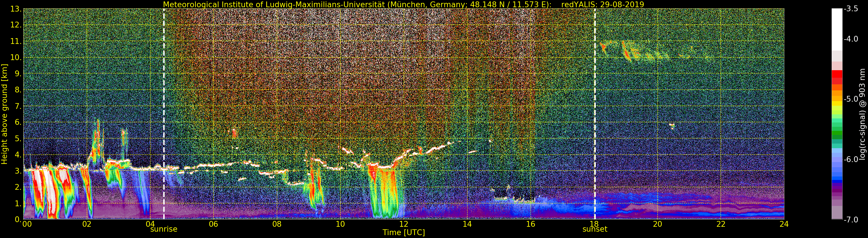Viewport: 868px width, 238px height.
Task: Pick the white segment of the colorbar
Action: tap(837, 30)
